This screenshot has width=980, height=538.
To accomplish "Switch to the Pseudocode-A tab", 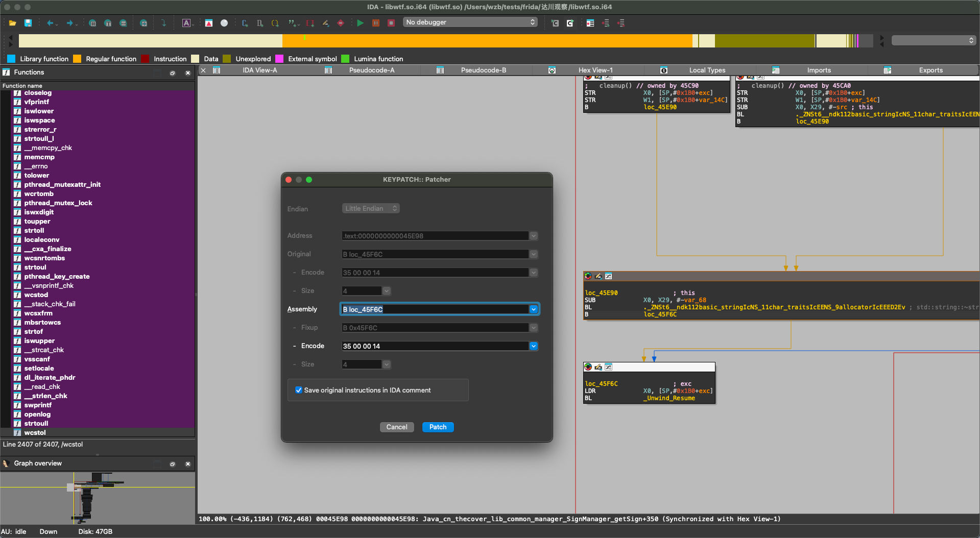I will point(372,70).
